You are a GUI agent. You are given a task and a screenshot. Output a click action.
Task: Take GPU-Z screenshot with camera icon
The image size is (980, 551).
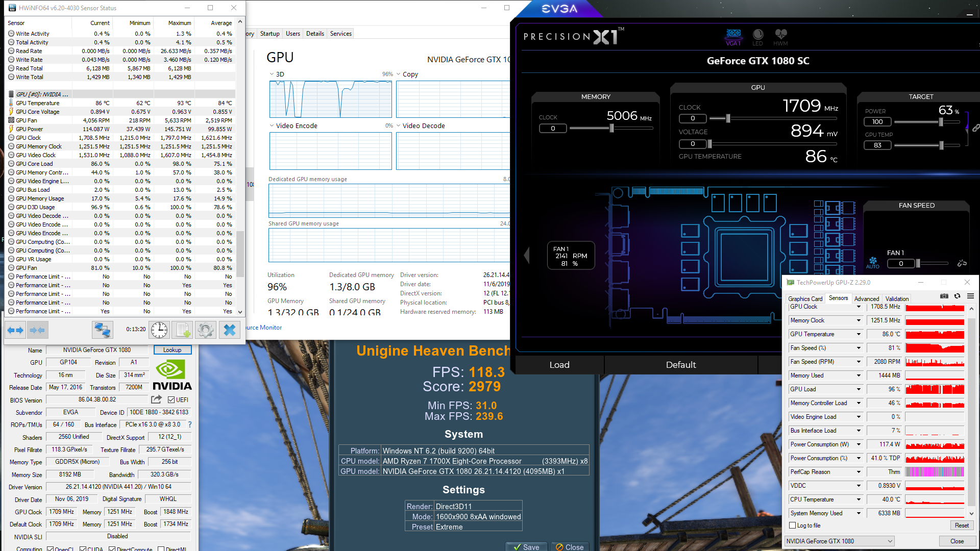(944, 296)
